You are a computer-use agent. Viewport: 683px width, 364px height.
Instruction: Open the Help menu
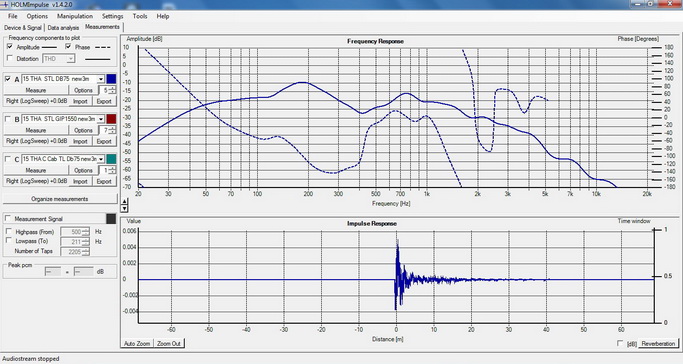tap(163, 16)
